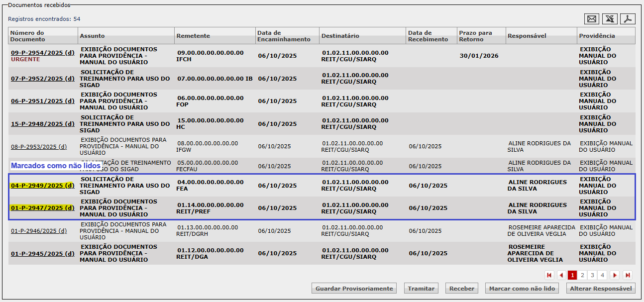Open page 3 of the results
Screen dimensions: 644x302
(x=592, y=275)
